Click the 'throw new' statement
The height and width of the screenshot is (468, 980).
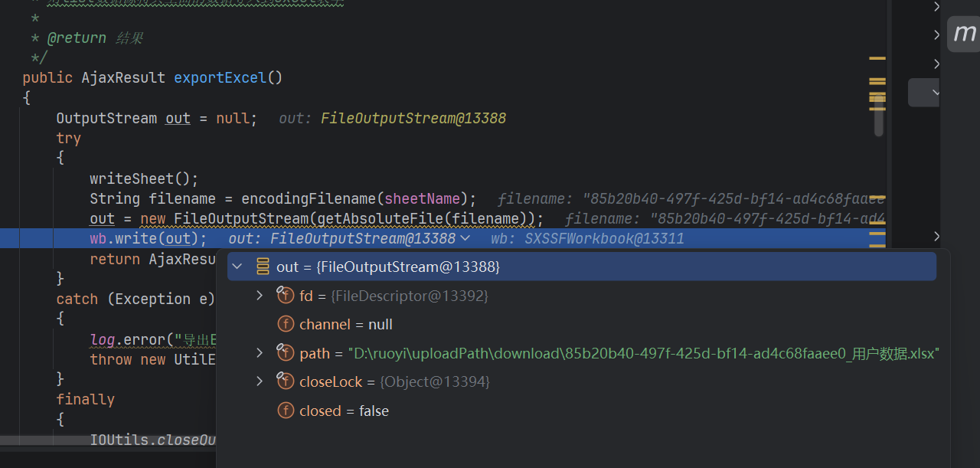(127, 360)
